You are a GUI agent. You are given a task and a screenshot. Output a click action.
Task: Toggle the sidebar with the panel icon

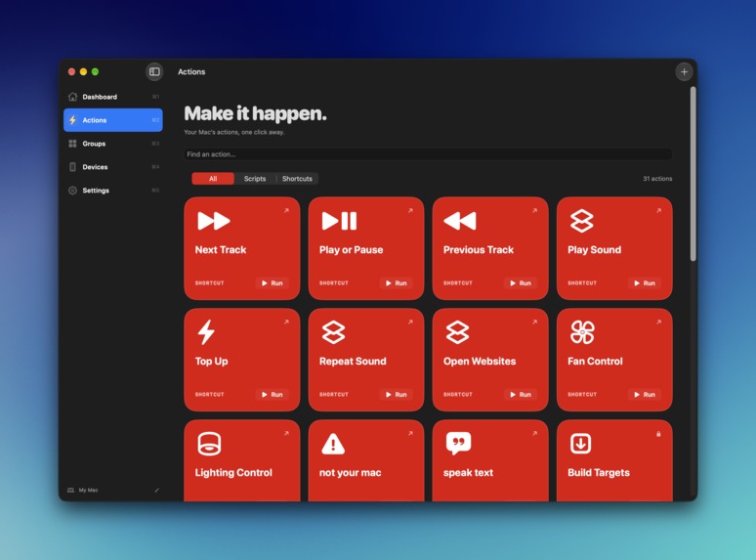coord(154,72)
